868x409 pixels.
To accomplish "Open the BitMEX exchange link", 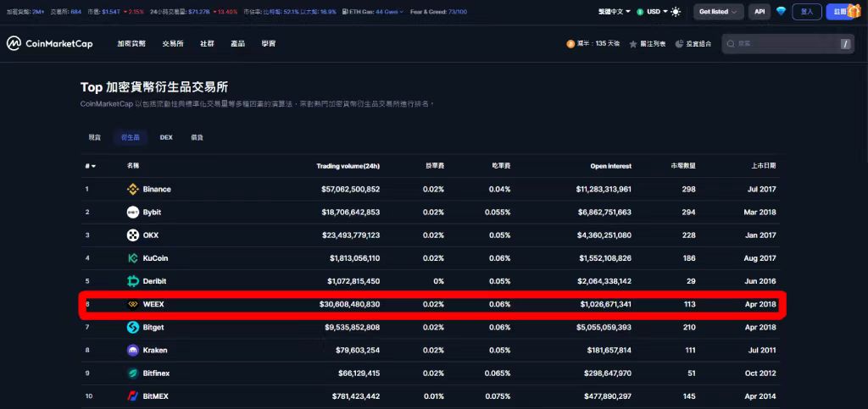I will 156,396.
